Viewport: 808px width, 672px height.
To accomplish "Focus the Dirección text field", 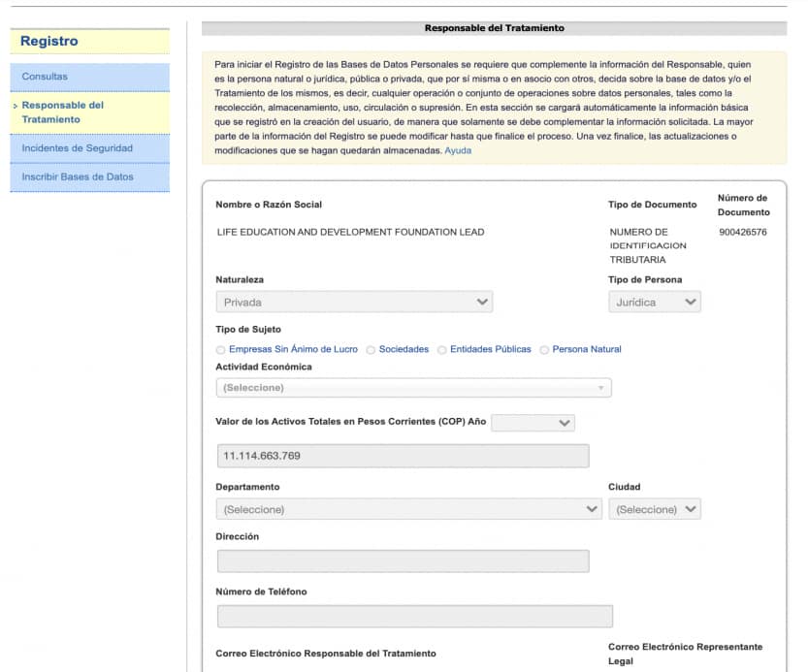I will tap(403, 561).
